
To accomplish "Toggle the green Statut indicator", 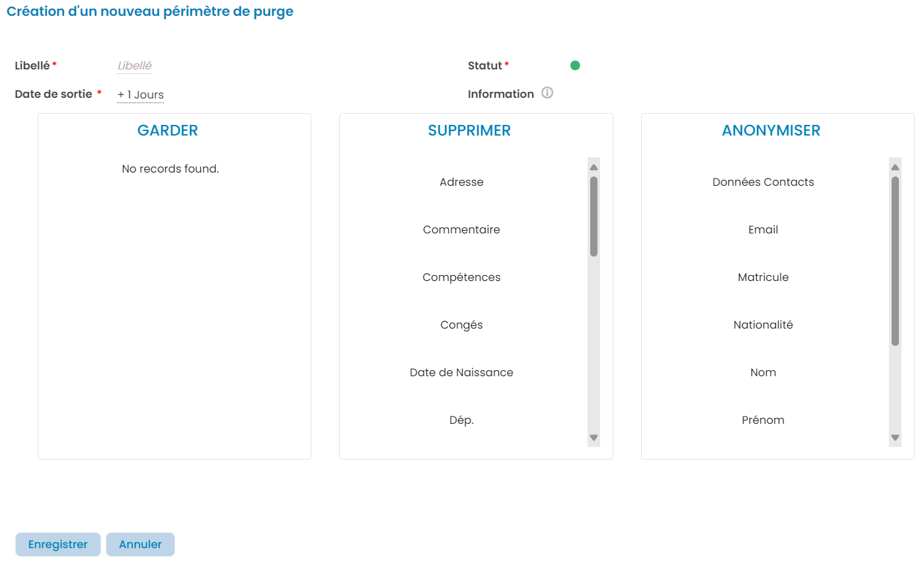I will pos(575,65).
